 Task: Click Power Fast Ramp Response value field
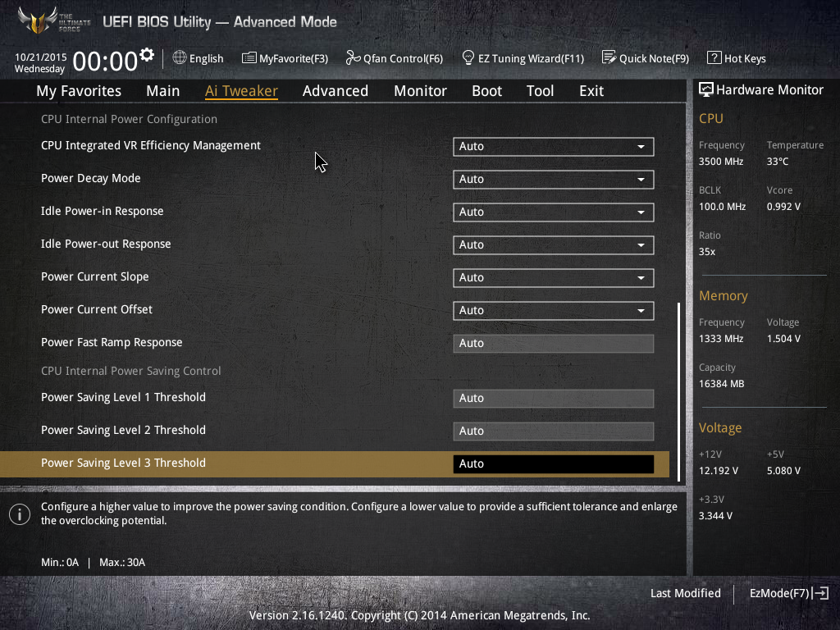point(554,344)
